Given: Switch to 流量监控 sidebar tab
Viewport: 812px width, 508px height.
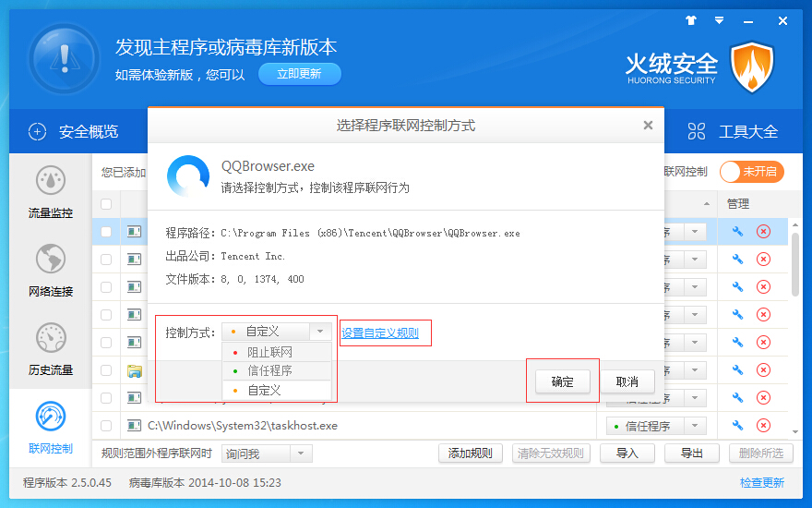Looking at the screenshot, I should (51, 192).
